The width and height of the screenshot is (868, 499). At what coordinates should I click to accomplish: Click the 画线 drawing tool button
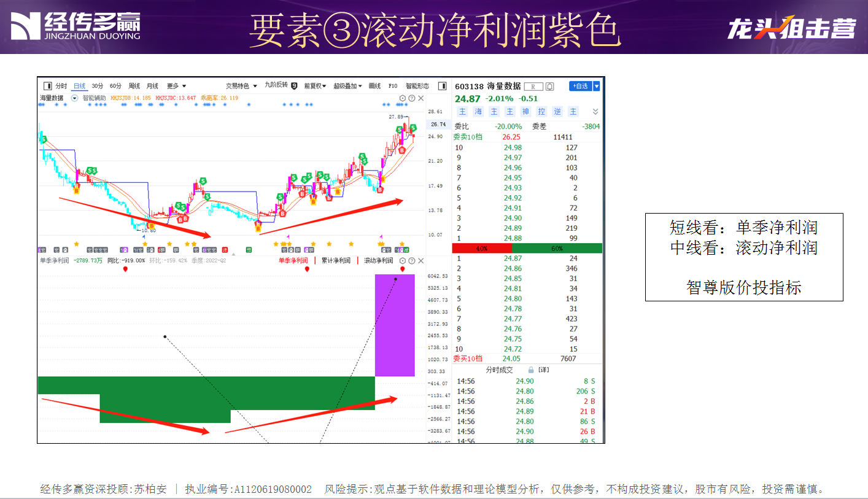coord(374,86)
